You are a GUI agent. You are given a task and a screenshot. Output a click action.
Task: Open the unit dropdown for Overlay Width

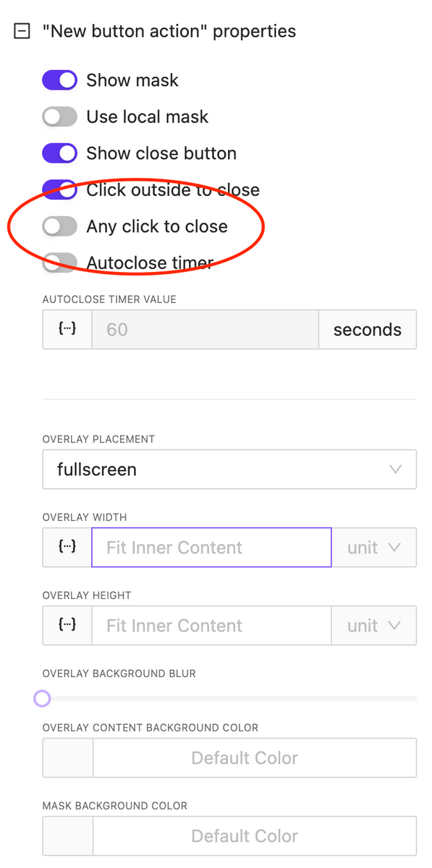point(373,548)
